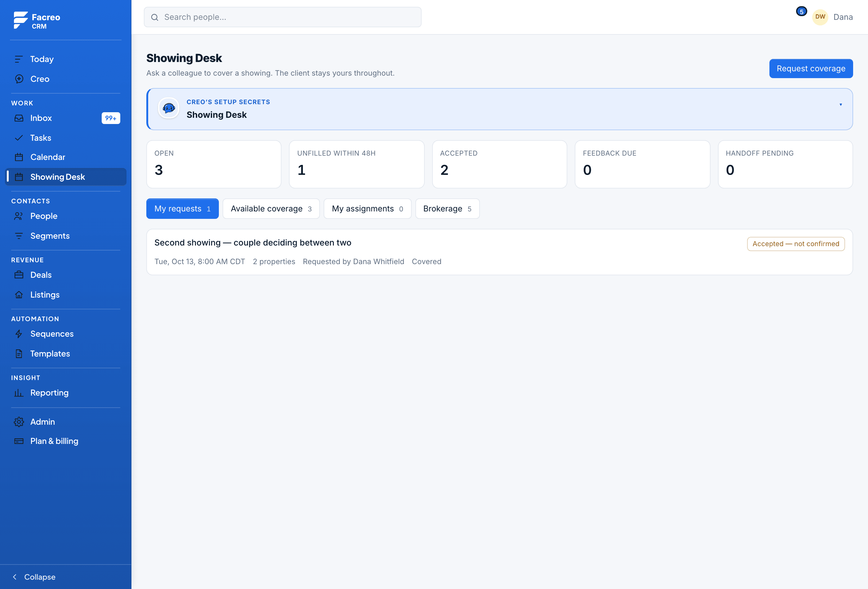Click the Handoff pending stat card
Image resolution: width=868 pixels, height=589 pixels.
tap(785, 164)
